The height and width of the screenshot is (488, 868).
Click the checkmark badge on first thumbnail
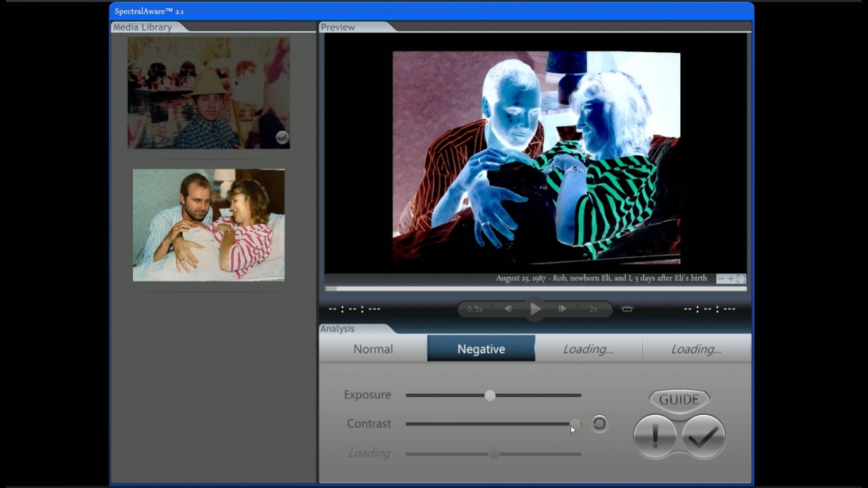coord(282,138)
